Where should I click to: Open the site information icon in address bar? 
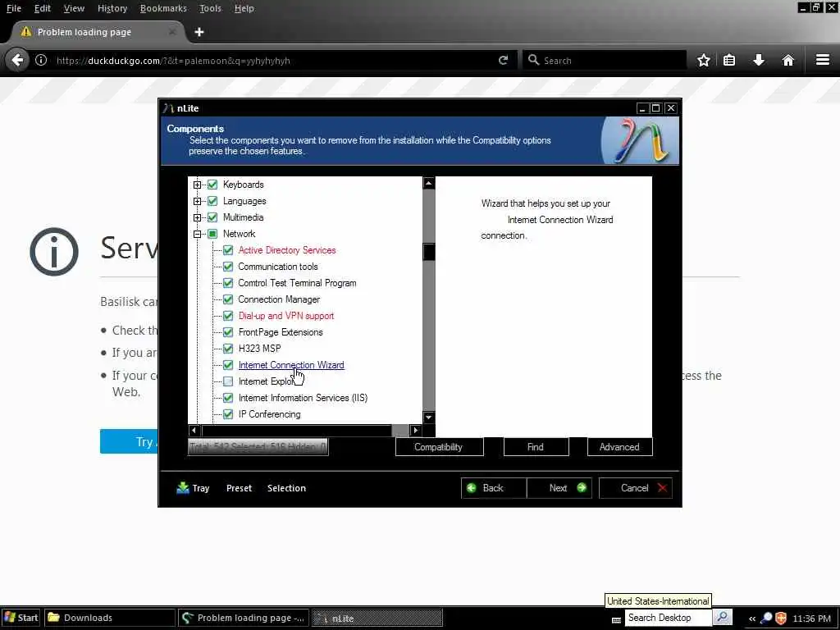(x=41, y=60)
